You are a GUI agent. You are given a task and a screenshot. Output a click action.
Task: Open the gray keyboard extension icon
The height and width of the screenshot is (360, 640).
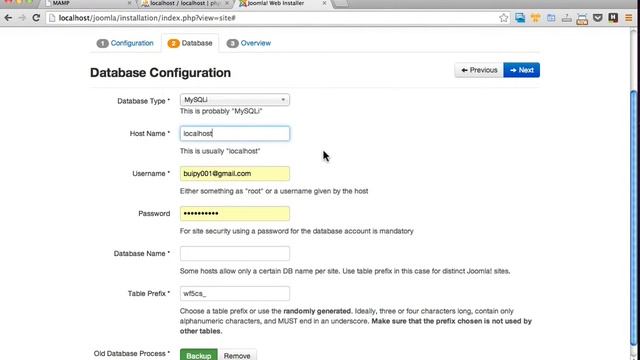point(567,18)
